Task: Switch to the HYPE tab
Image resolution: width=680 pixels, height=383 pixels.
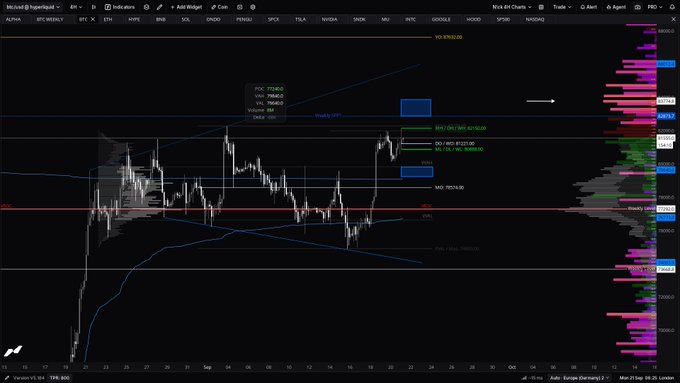Action: (134, 20)
